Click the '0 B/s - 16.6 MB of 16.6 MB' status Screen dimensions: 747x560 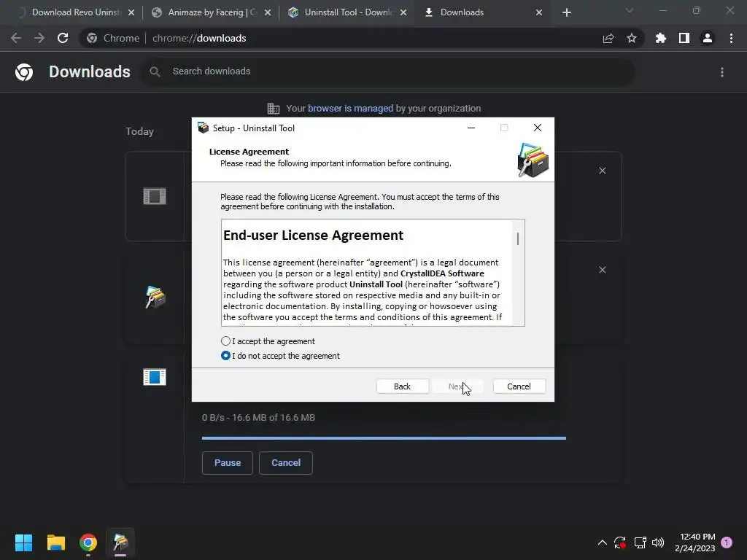[258, 418]
